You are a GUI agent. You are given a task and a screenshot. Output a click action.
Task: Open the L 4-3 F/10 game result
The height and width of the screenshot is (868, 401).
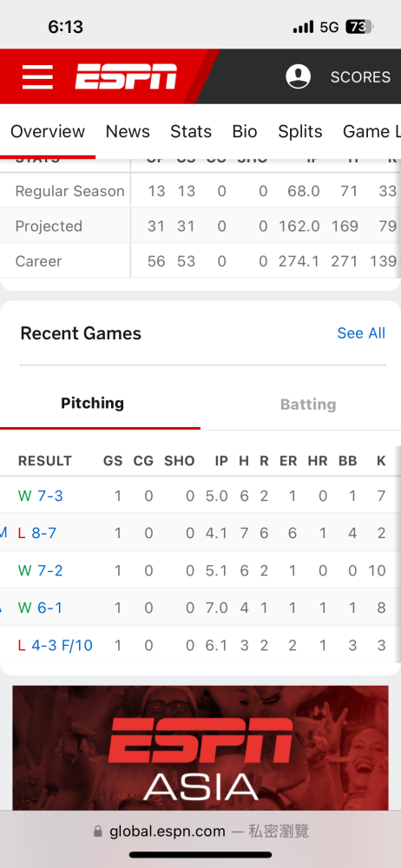[56, 645]
